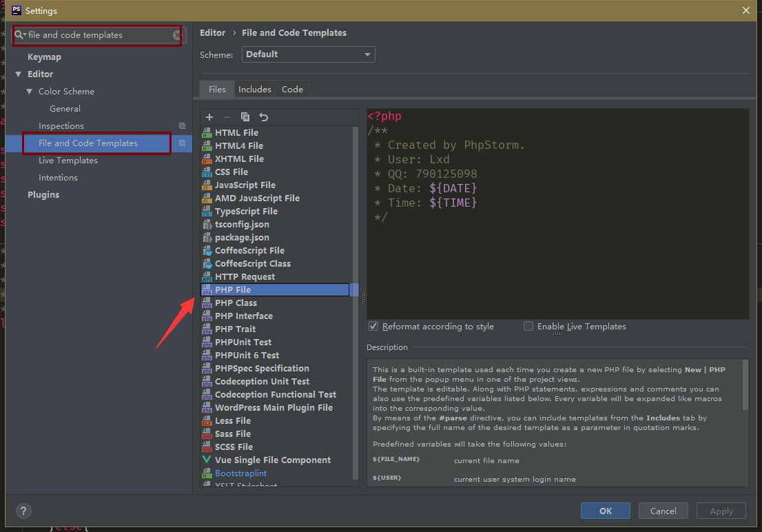Screen dimensions: 762x532
Task: Select the Vue Single File Component template
Action: click(272, 460)
